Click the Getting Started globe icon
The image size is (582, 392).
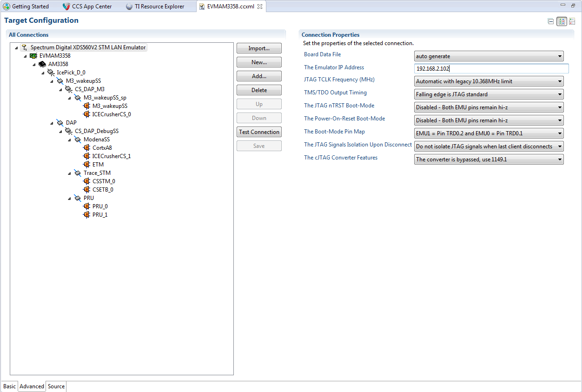7,7
